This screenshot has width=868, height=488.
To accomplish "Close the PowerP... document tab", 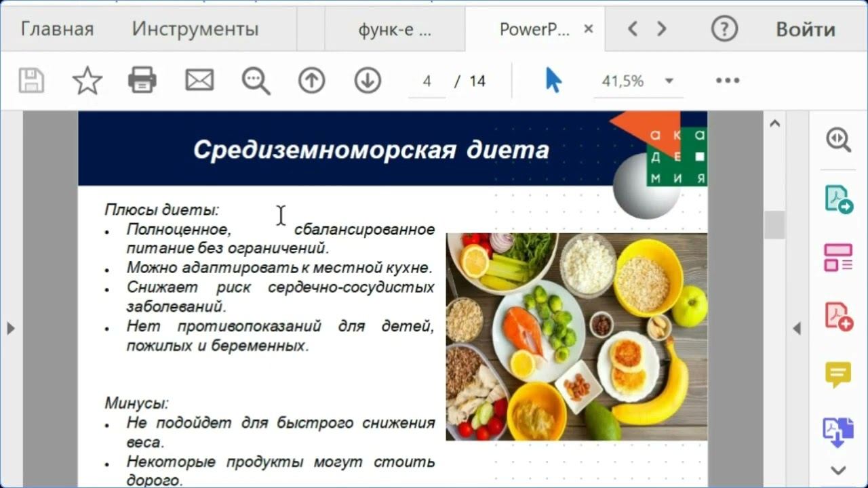I will pyautogui.click(x=589, y=29).
